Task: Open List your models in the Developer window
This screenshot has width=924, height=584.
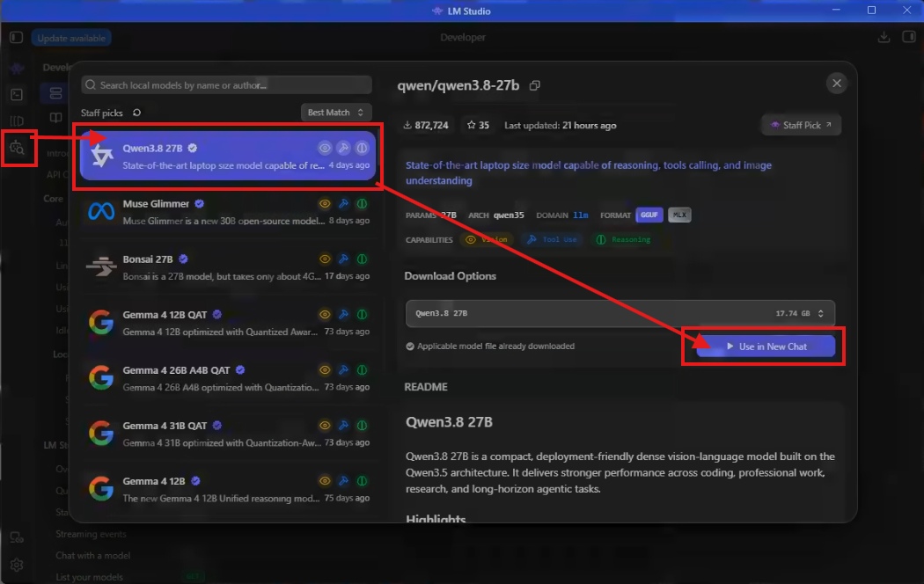Action: tap(90, 577)
